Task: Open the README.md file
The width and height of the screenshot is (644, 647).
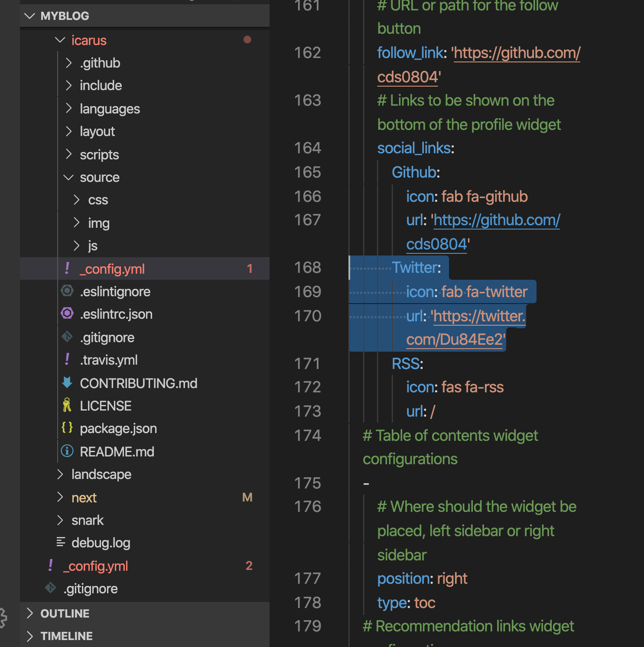Action: pos(117,452)
